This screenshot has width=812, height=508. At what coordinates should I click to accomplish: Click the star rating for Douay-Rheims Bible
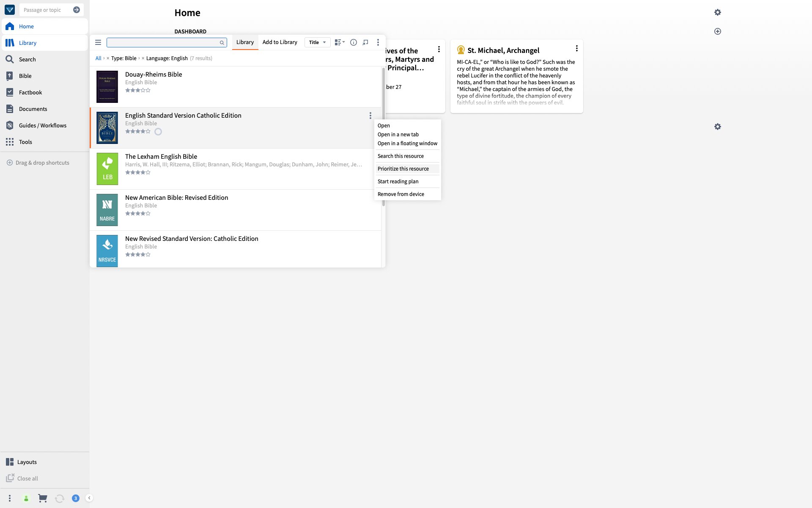[x=138, y=90]
